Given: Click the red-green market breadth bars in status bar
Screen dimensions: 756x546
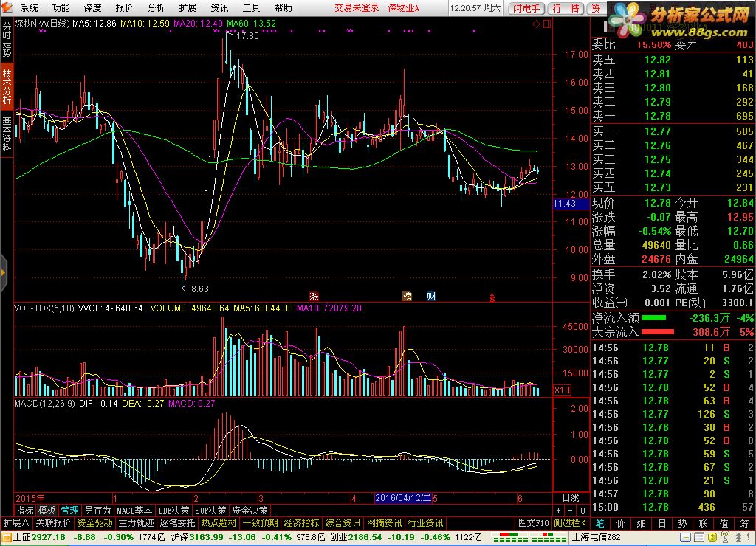Looking at the screenshot, I should (x=529, y=537).
